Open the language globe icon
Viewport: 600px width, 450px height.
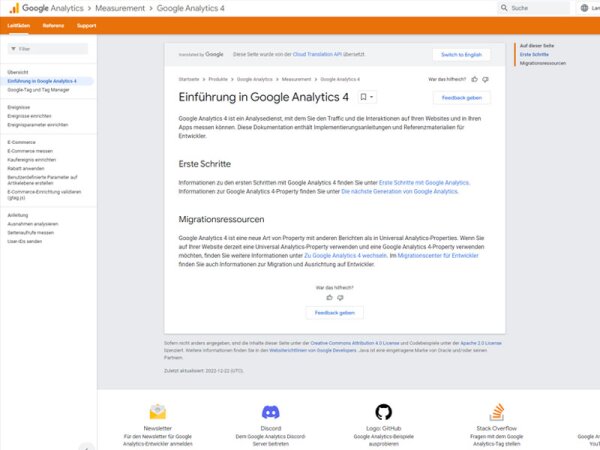point(584,8)
